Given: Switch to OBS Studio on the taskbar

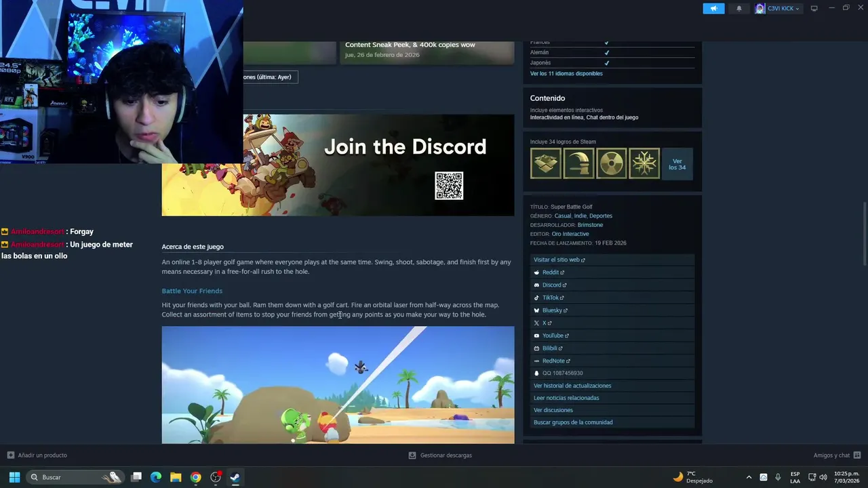Looking at the screenshot, I should tap(216, 477).
